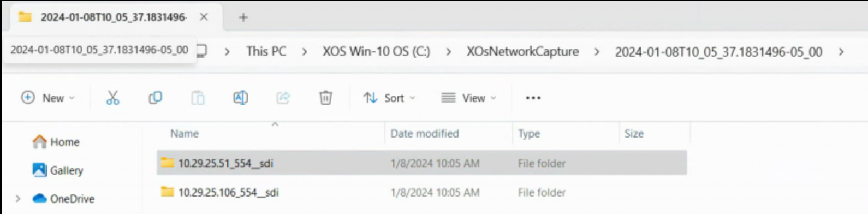Click folder icon of 10.29.25.106_554__sdi
Viewport: 868px width, 214px height.
(167, 192)
